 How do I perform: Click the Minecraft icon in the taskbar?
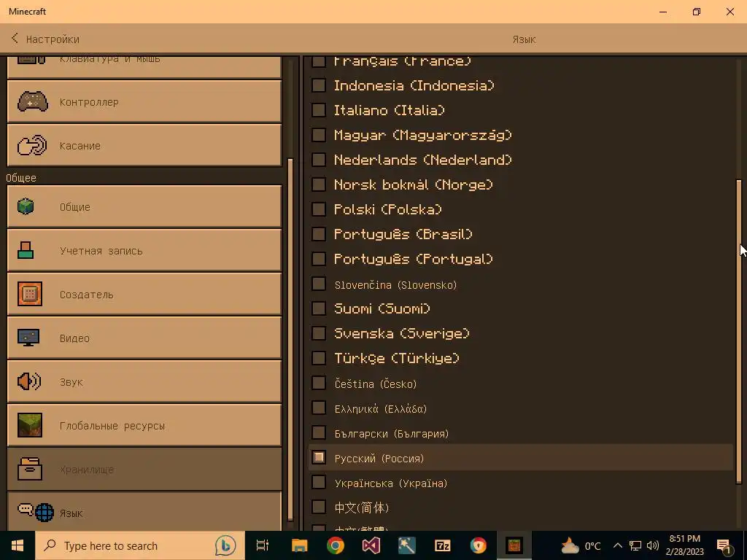pos(514,545)
